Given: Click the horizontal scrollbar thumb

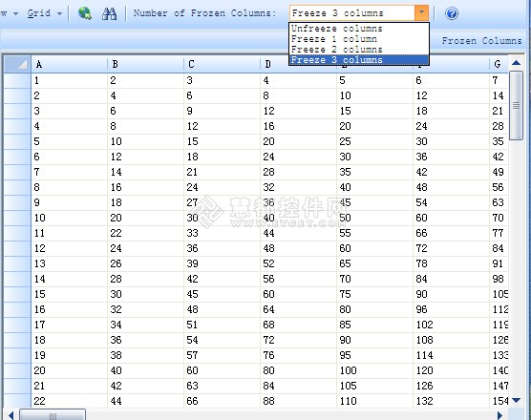Looking at the screenshot, I should pos(53,415).
